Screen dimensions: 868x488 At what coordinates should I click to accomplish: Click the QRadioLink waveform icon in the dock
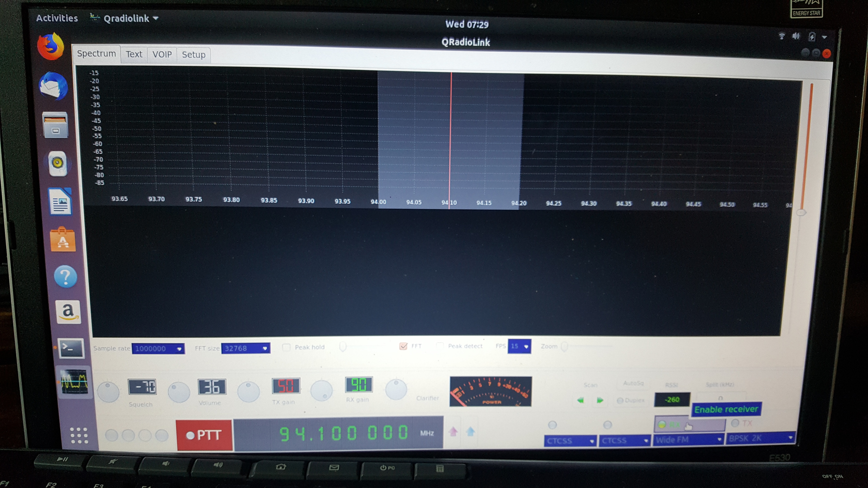point(74,382)
